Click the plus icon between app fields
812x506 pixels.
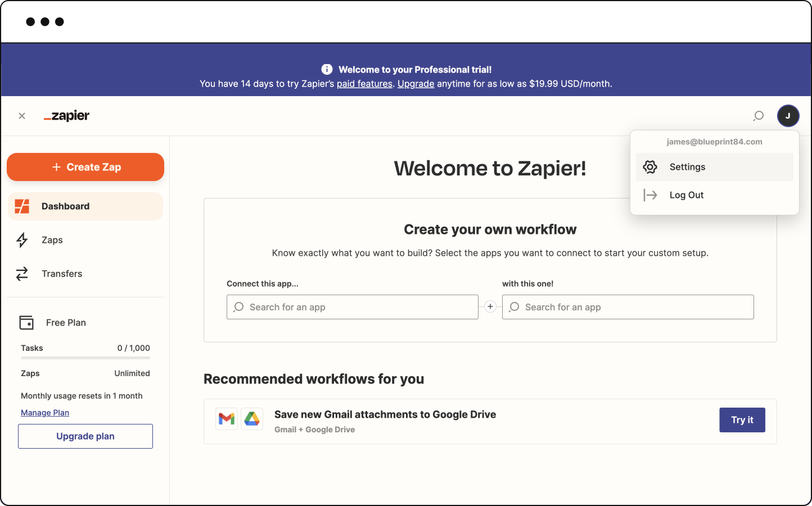coord(490,306)
